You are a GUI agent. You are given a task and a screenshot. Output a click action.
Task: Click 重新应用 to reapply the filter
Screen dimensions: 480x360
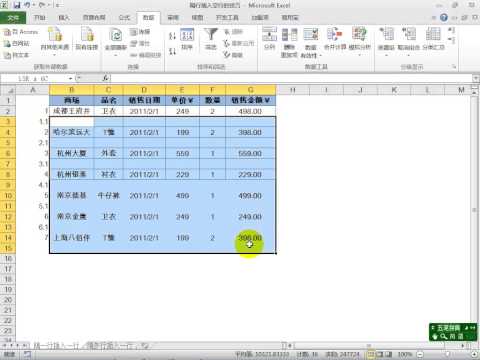238,43
